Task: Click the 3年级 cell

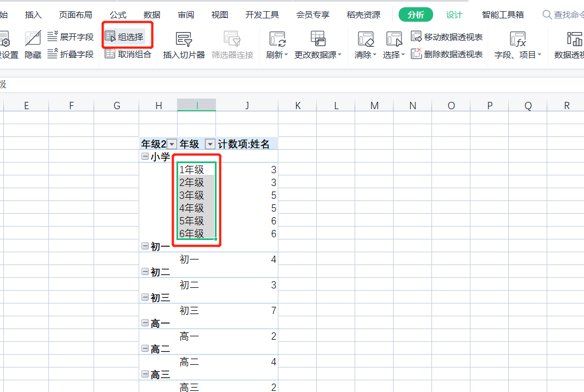Action: tap(197, 195)
